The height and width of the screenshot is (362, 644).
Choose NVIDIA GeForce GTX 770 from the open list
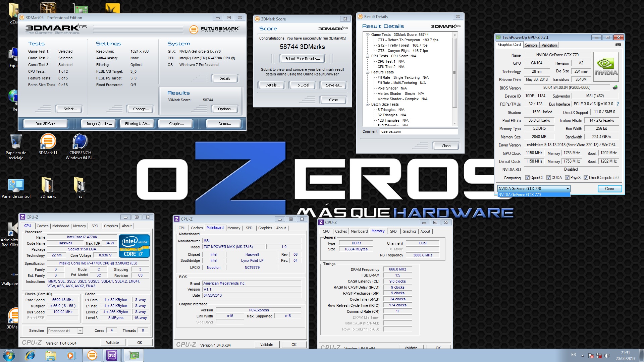point(534,195)
